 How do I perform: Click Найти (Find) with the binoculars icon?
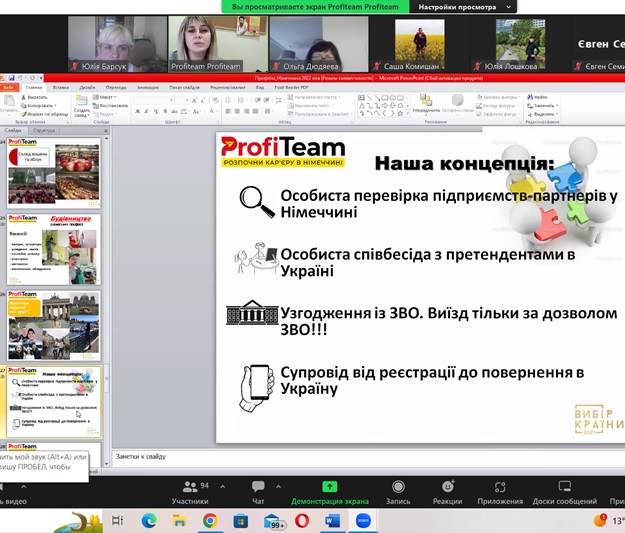[x=537, y=97]
